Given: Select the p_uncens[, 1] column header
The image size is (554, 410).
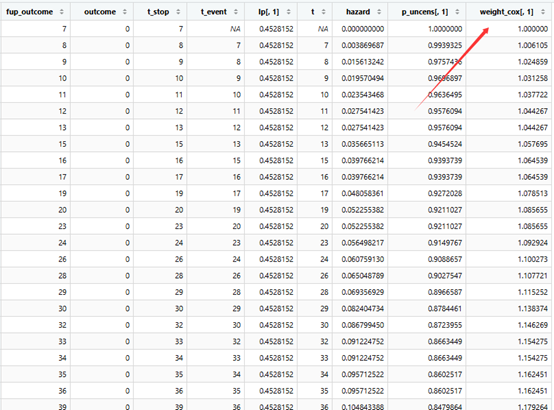Looking at the screenshot, I should click(425, 12).
